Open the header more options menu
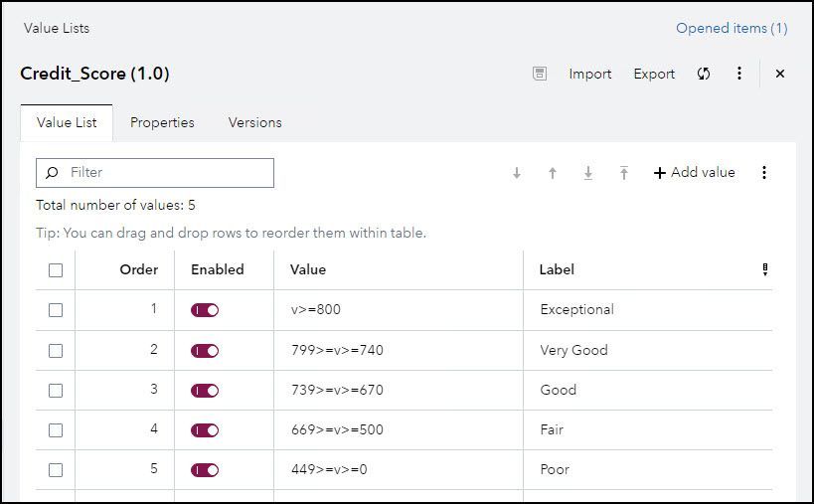Viewport: 814px width, 504px height. coord(739,74)
